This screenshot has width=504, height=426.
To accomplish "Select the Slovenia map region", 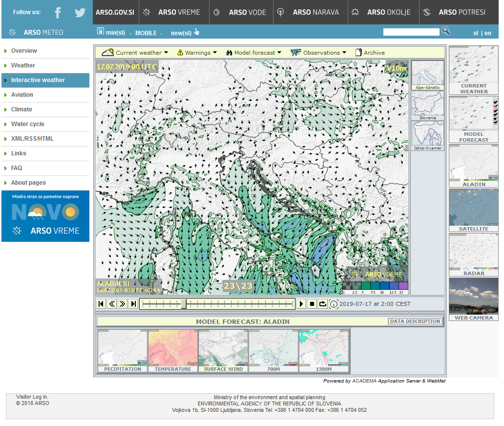I will [427, 106].
